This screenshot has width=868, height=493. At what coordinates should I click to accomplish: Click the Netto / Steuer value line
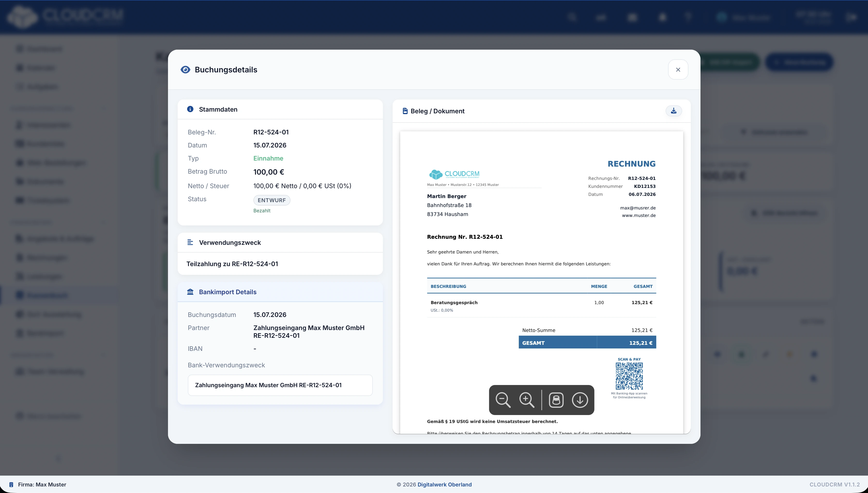tap(303, 186)
